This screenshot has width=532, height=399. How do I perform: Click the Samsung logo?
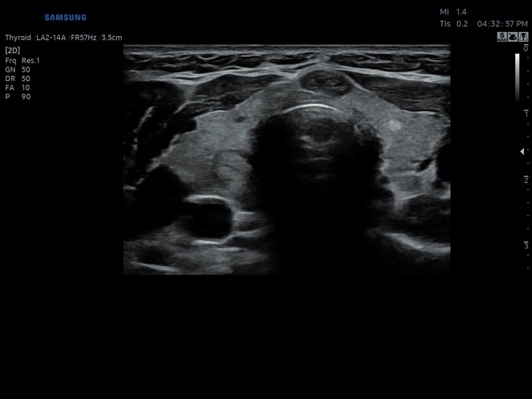pyautogui.click(x=65, y=17)
